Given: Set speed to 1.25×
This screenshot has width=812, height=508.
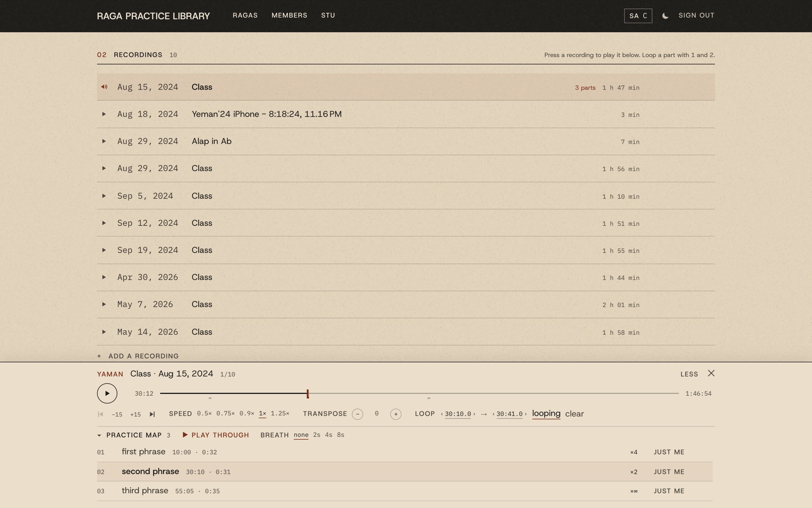Looking at the screenshot, I should click(x=280, y=414).
